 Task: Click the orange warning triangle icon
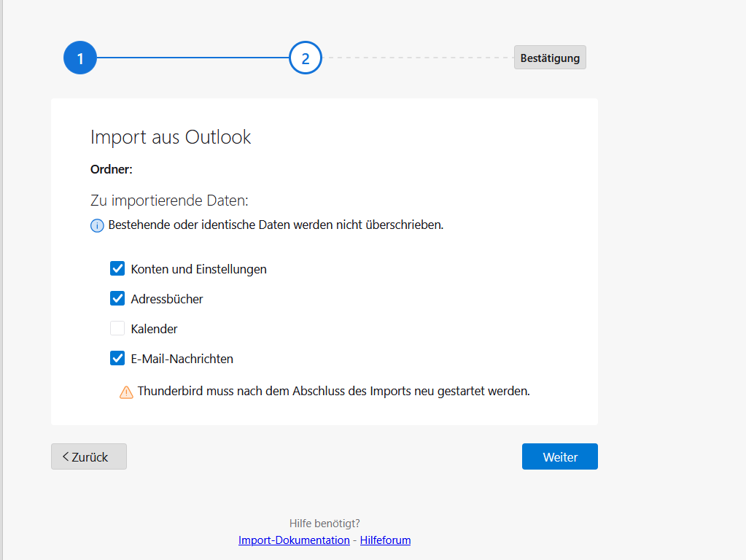point(126,392)
